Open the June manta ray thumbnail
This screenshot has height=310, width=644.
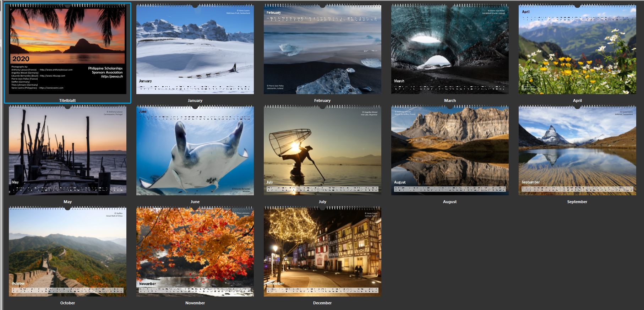click(195, 151)
